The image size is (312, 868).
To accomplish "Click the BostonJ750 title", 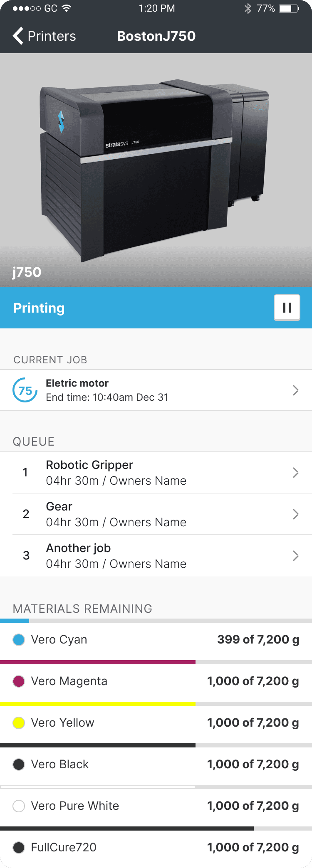I will click(x=156, y=36).
